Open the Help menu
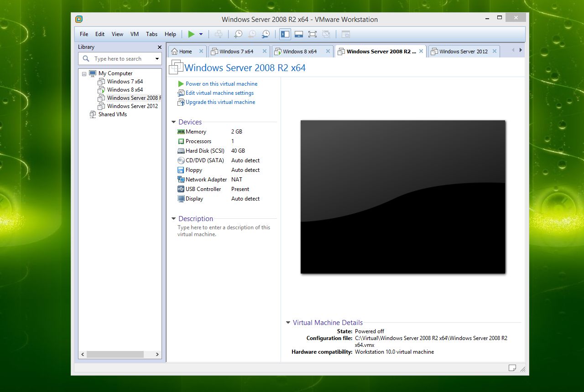Screen dimensions: 584x392 (x=170, y=34)
